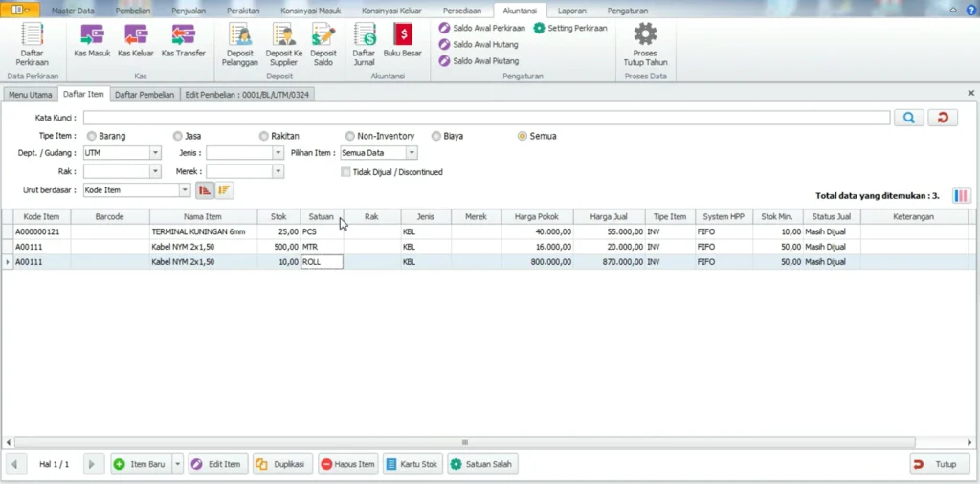Select the Rakitan item type
Image resolution: width=980 pixels, height=484 pixels.
pos(264,136)
